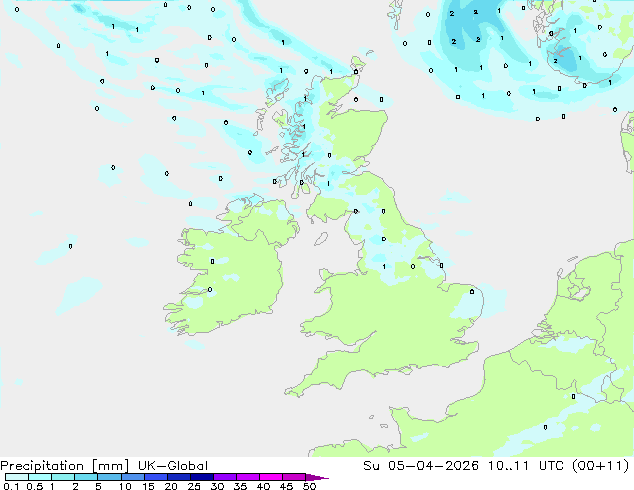Click the "0.1" legend scale label
Screen dimensions: 634x490
[x=11, y=486]
